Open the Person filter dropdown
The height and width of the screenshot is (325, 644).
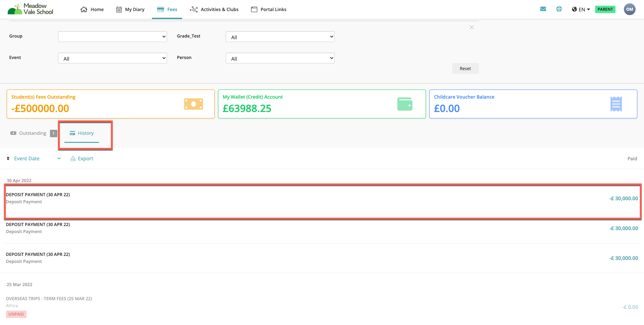280,58
